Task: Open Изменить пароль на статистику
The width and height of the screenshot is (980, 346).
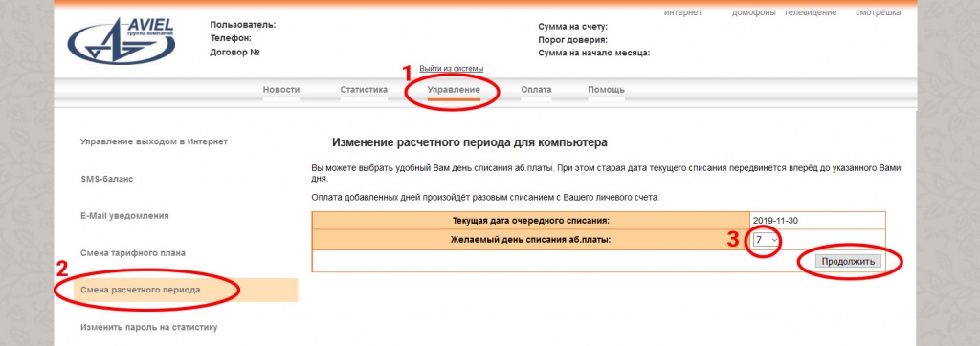Action: [148, 327]
